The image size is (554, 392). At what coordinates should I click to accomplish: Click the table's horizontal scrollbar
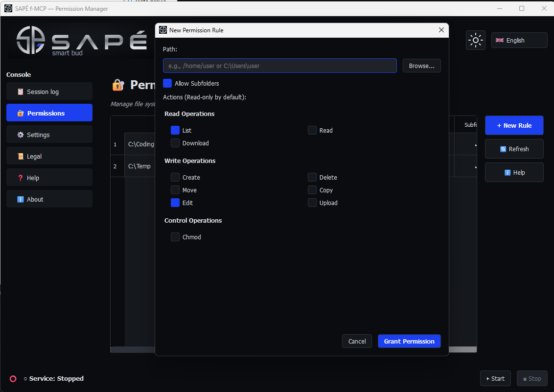(x=133, y=349)
